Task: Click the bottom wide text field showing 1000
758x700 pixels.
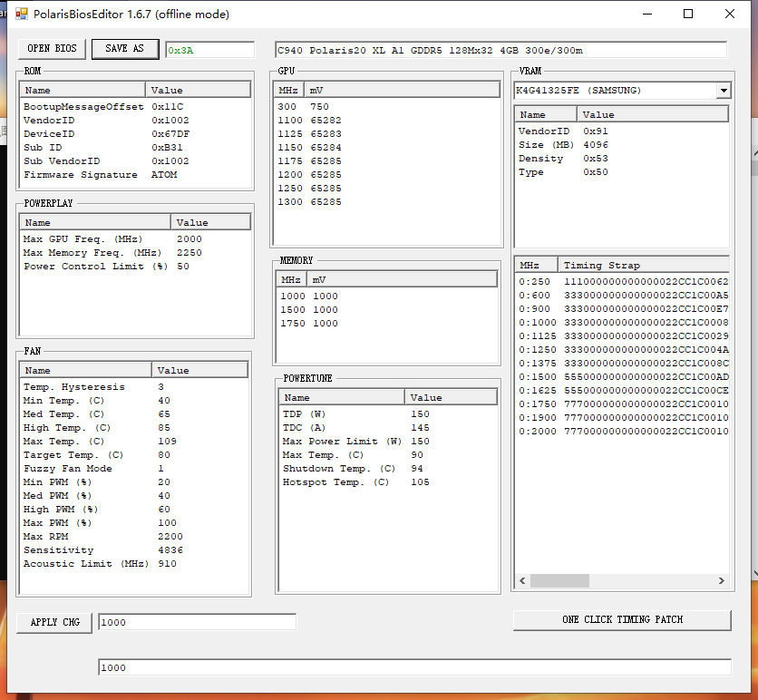Action: 414,667
